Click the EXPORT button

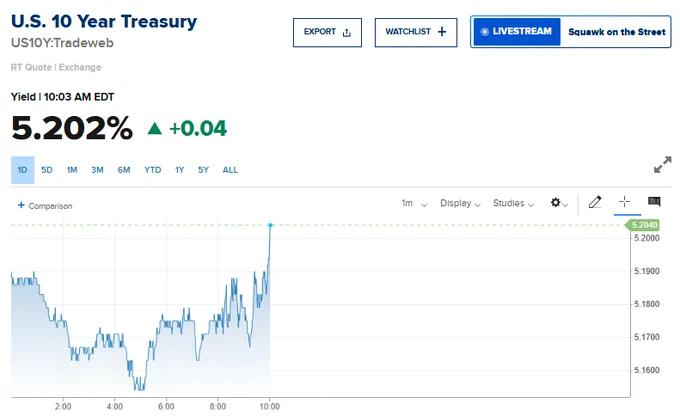coord(327,33)
